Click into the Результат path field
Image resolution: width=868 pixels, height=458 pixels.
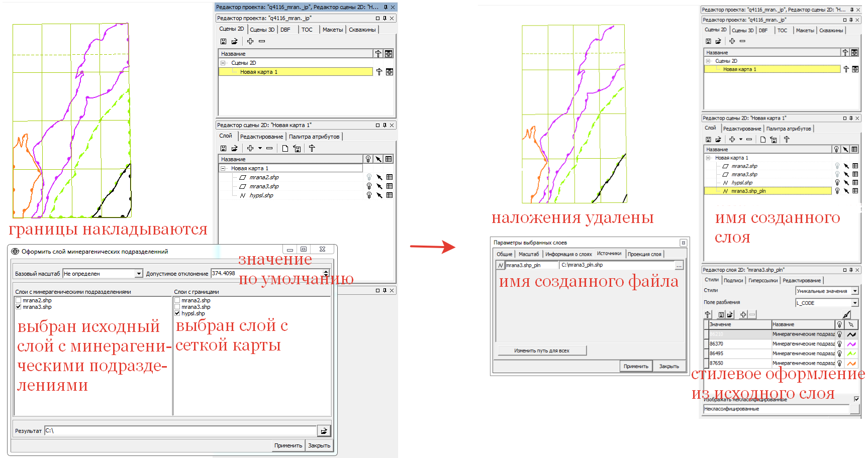point(181,431)
